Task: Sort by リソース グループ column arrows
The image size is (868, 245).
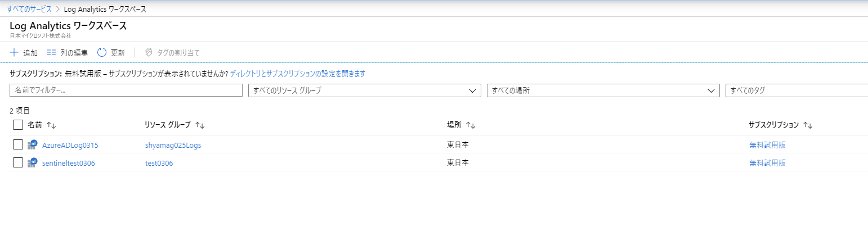Action: pos(200,125)
